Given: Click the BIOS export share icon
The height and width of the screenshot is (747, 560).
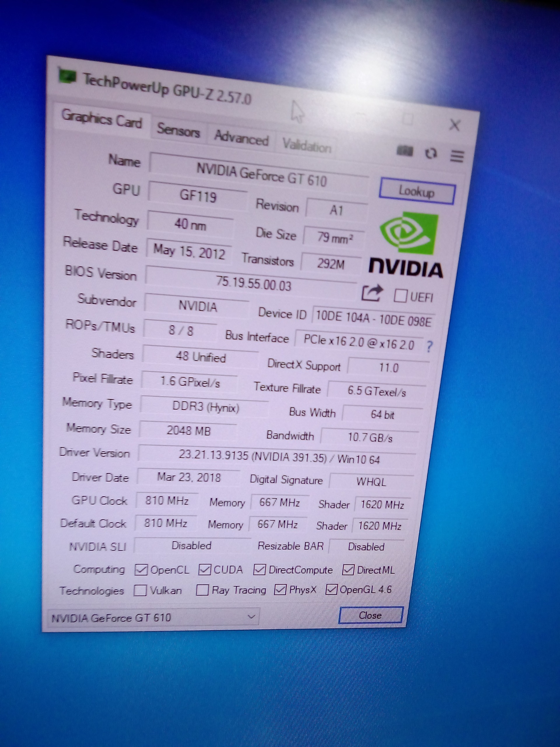Looking at the screenshot, I should tap(372, 293).
